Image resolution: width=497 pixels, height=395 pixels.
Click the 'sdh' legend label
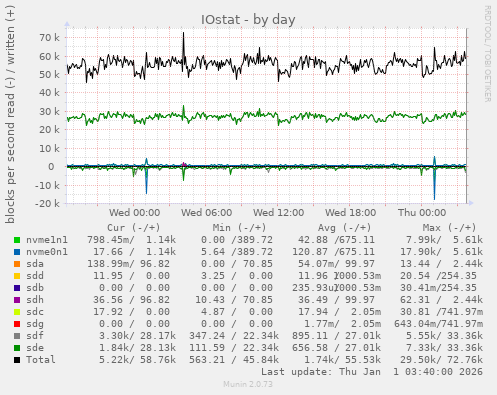point(35,300)
